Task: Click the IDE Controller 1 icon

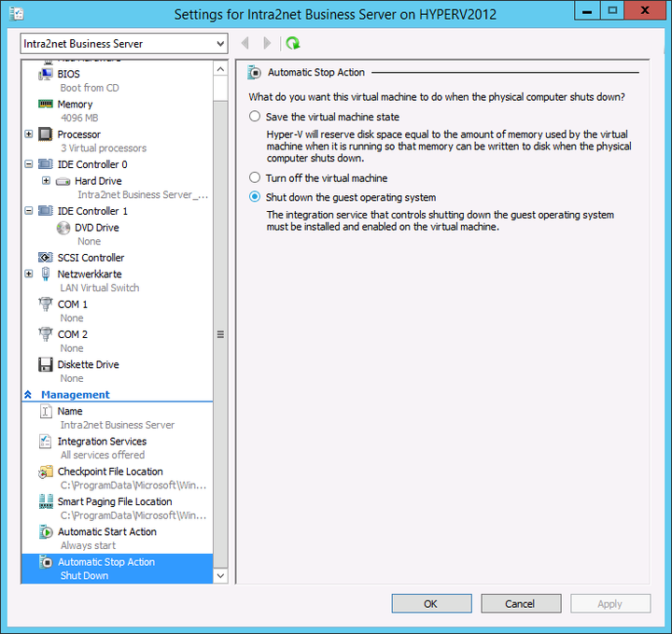Action: coord(46,211)
